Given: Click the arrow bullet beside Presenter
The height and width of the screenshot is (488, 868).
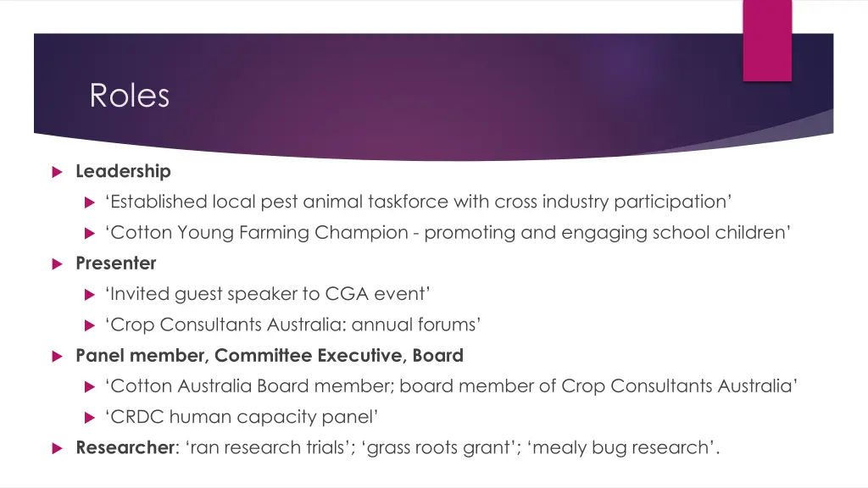Looking at the screenshot, I should point(57,264).
